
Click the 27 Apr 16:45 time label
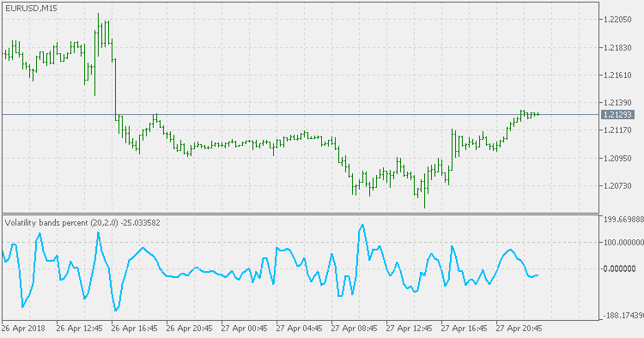click(465, 329)
